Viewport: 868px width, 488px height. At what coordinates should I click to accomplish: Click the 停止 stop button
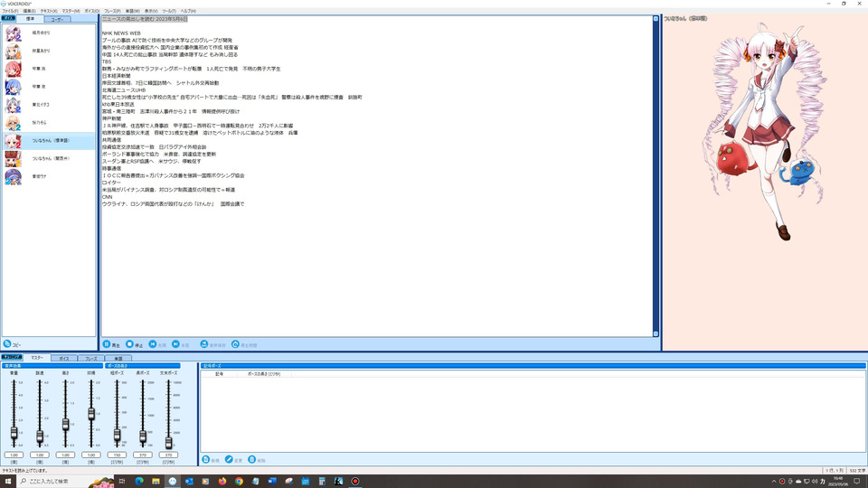[134, 344]
